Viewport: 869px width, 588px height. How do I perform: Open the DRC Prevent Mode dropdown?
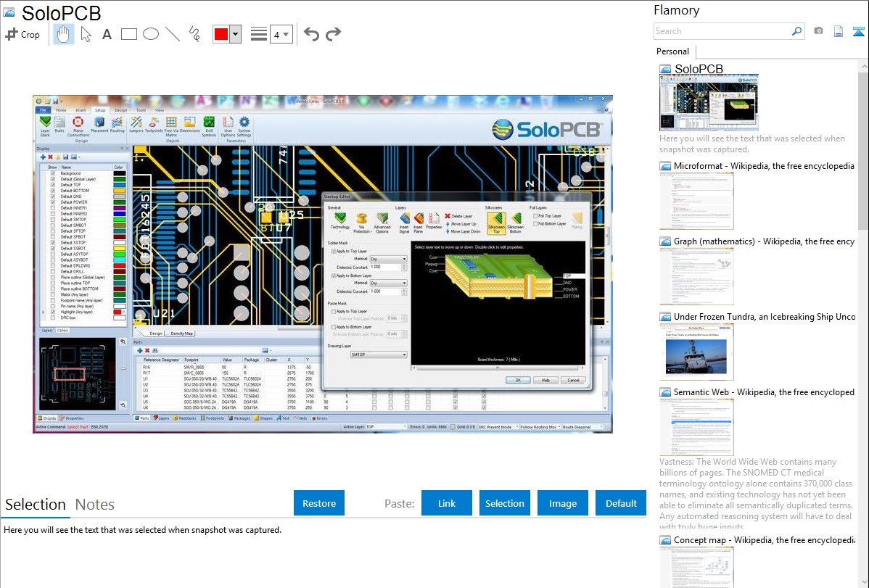(x=498, y=427)
